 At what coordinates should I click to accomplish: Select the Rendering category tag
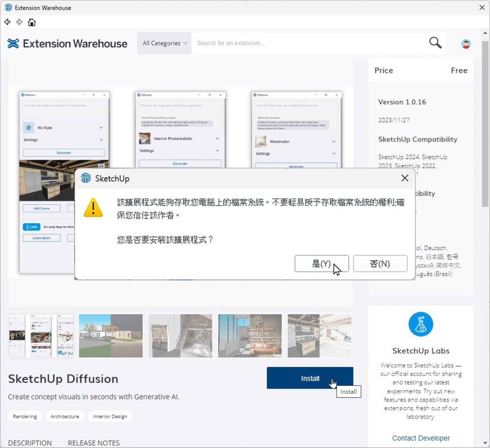point(25,416)
